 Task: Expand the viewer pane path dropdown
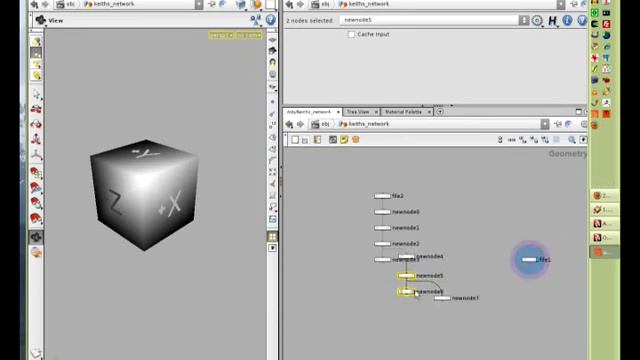pos(199,4)
